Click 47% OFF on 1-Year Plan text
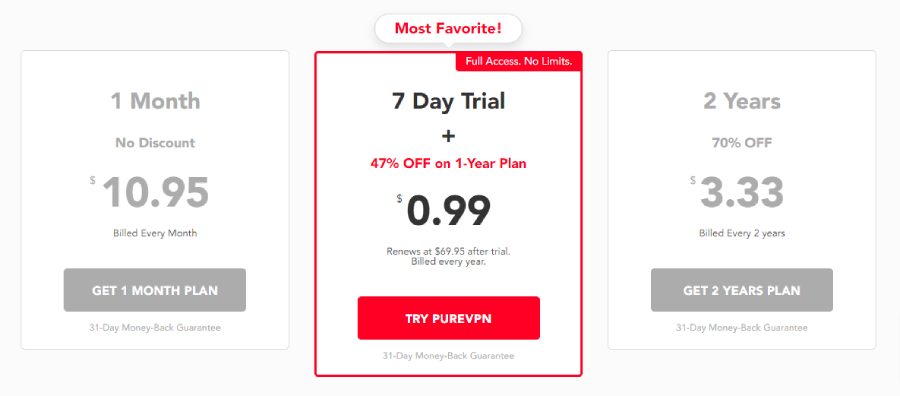 (448, 164)
